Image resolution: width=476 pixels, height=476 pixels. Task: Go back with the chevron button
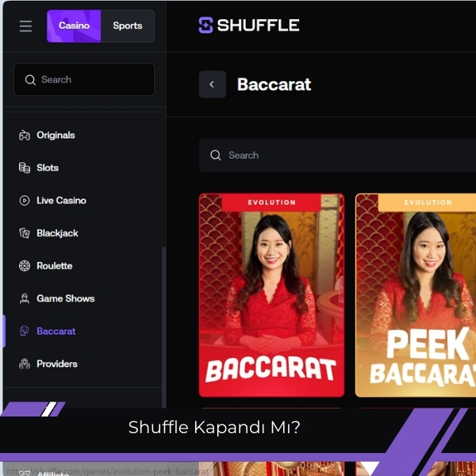212,84
